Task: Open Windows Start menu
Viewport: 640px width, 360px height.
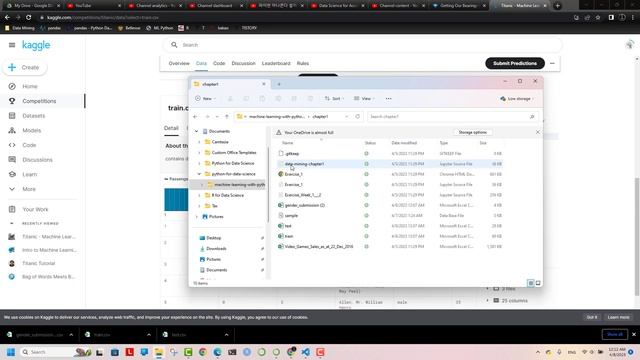Action: point(11,352)
